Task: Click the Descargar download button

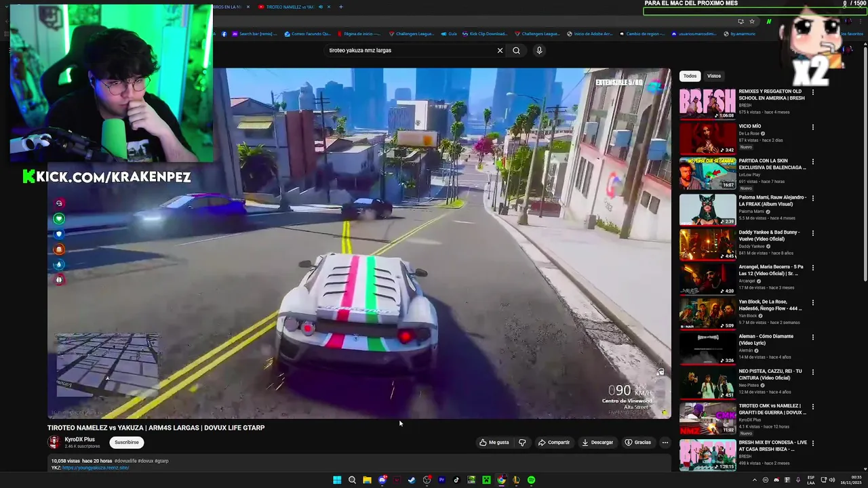Action: (x=597, y=443)
